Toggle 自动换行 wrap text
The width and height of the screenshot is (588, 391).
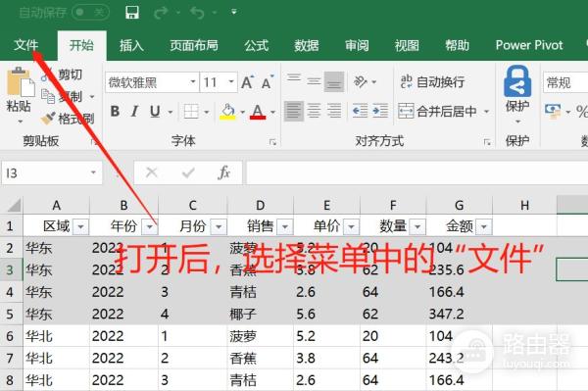[x=432, y=81]
